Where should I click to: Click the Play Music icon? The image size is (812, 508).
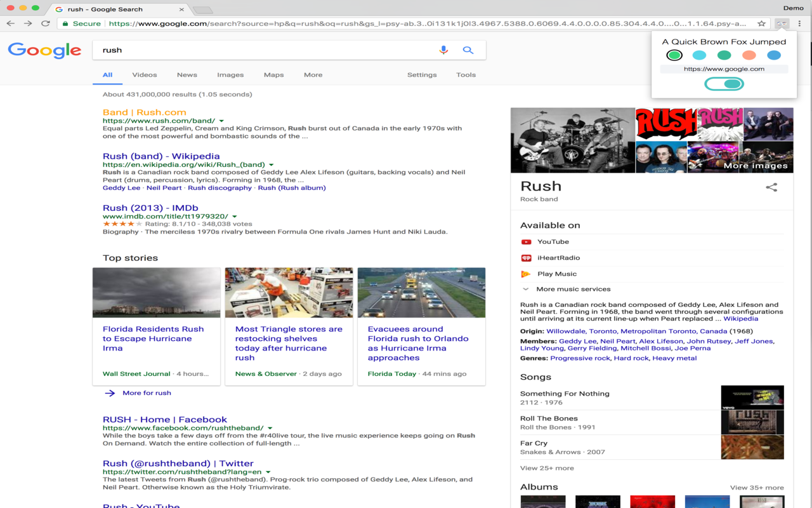click(526, 274)
